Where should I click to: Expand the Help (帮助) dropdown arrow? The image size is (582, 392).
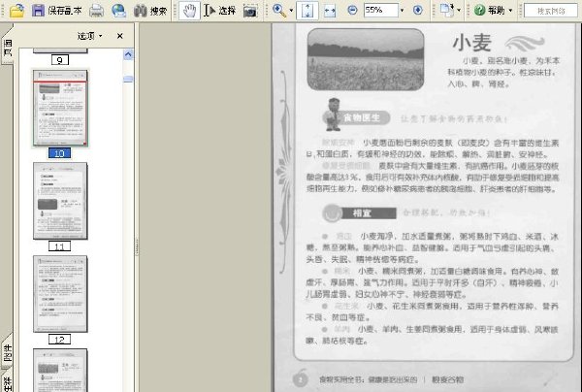point(510,11)
